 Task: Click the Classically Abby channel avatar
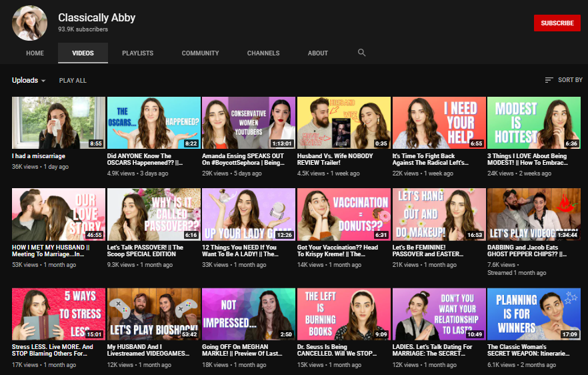(29, 23)
